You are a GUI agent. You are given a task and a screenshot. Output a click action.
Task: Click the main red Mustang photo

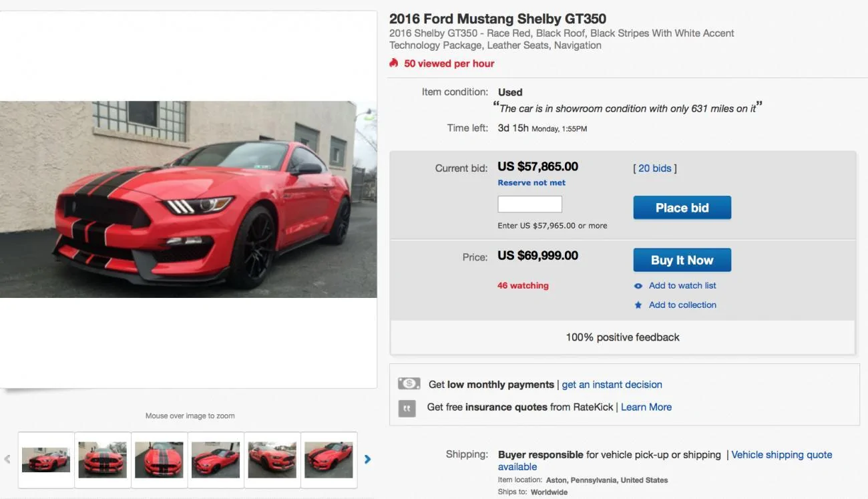coord(188,199)
